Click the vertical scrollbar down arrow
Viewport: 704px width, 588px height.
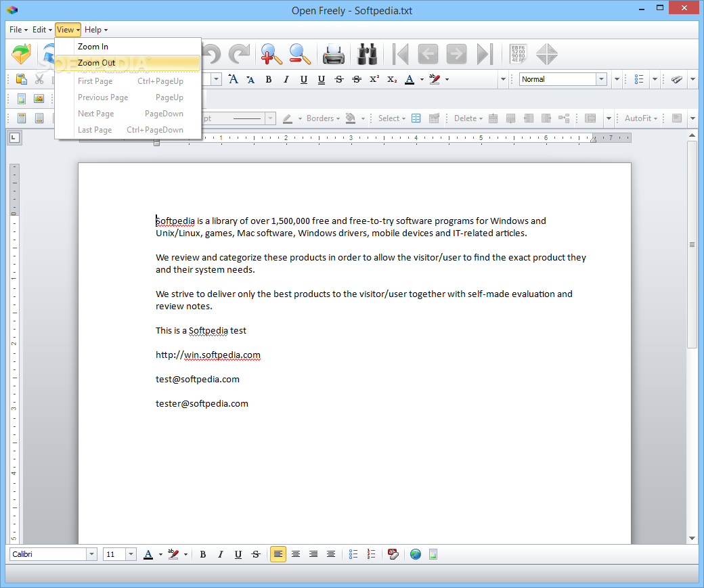pos(692,538)
